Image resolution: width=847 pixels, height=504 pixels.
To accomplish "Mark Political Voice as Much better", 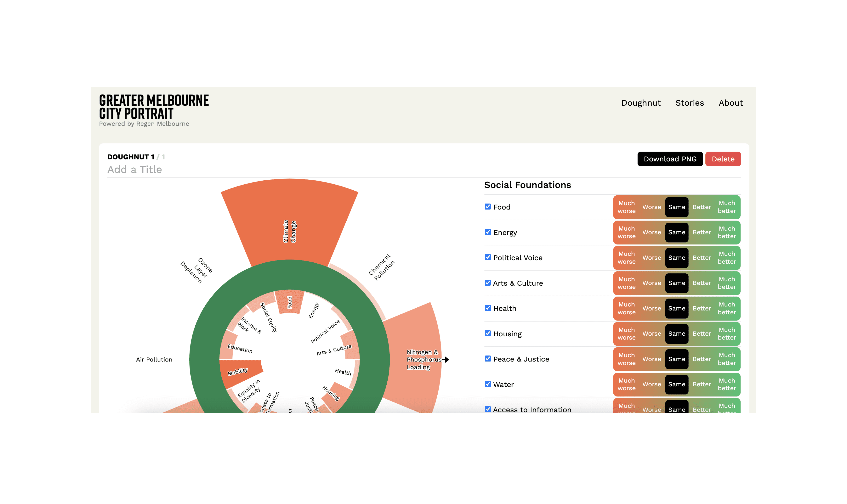I will point(727,258).
